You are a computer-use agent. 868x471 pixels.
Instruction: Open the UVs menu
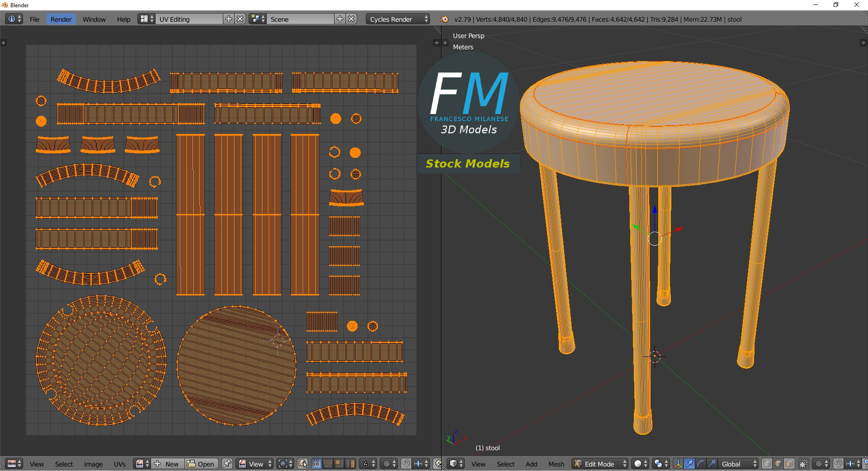tap(120, 464)
